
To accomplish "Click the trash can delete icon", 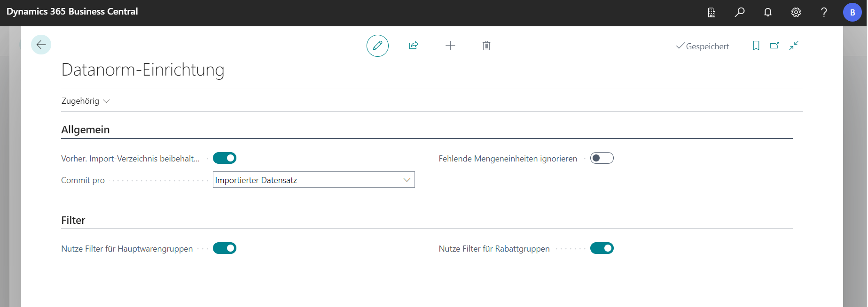I will (x=486, y=46).
